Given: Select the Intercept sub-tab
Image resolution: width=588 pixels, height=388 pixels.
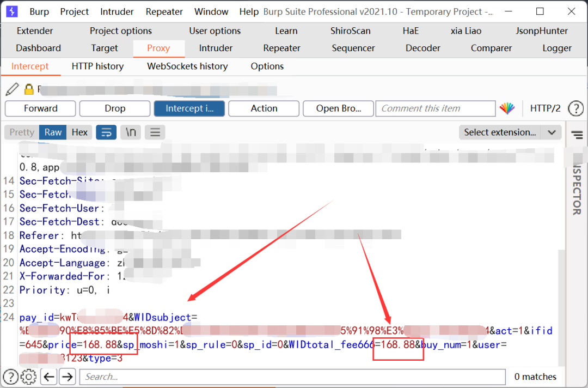Looking at the screenshot, I should (30, 66).
